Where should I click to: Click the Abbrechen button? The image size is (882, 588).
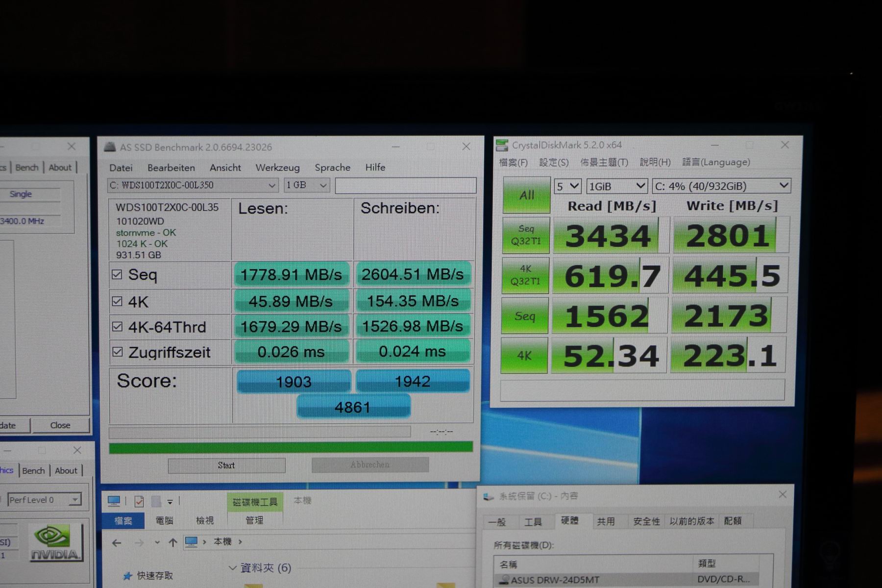[370, 465]
